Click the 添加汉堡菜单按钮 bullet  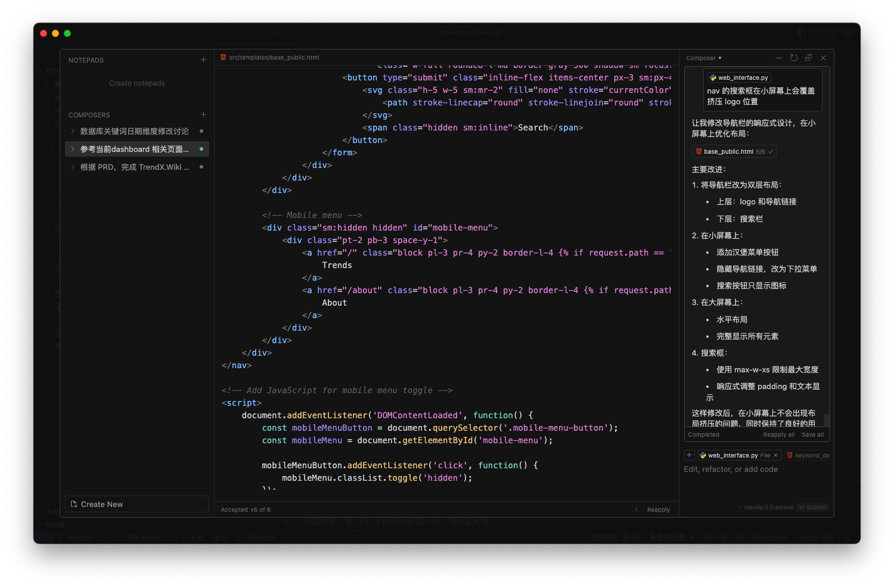[747, 252]
